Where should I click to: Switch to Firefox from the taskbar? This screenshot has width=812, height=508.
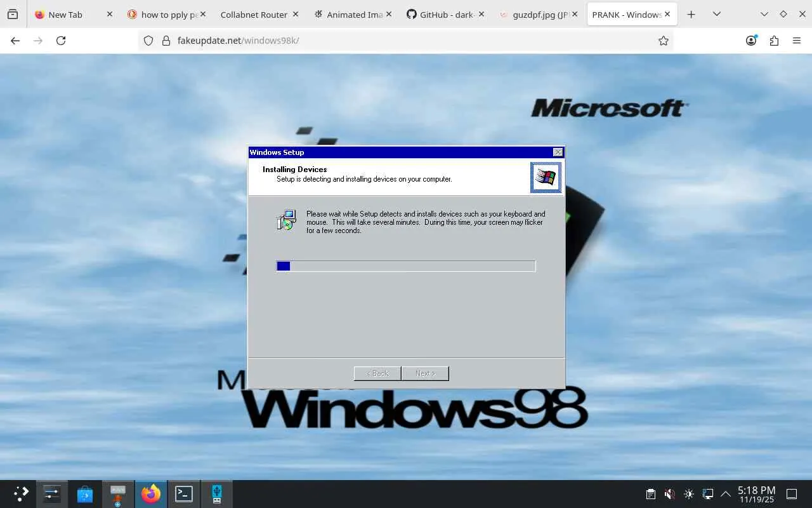pos(151,493)
